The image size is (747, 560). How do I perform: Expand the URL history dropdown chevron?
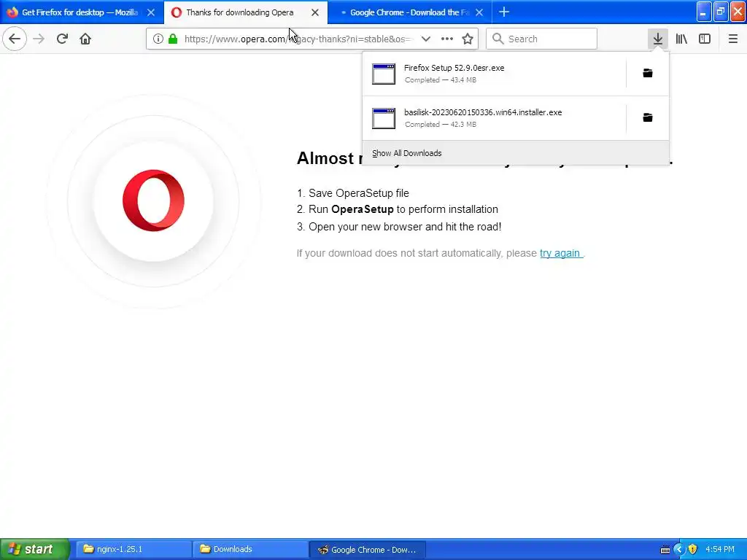[x=426, y=39]
